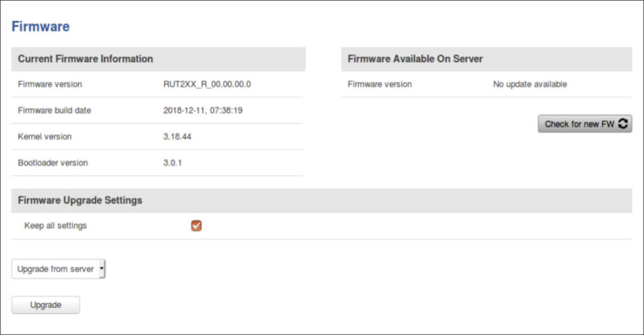Open the Upgrade from server dropdown
This screenshot has width=644, height=335.
(x=58, y=269)
